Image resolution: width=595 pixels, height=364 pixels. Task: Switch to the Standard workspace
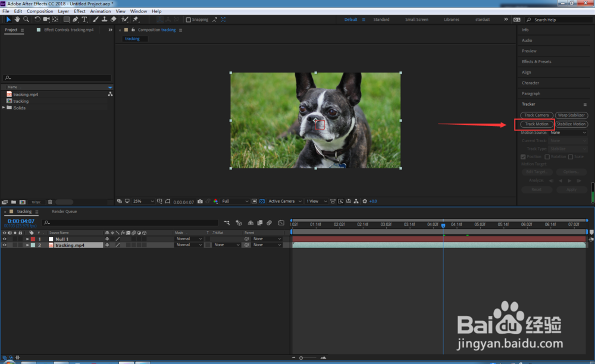(381, 20)
